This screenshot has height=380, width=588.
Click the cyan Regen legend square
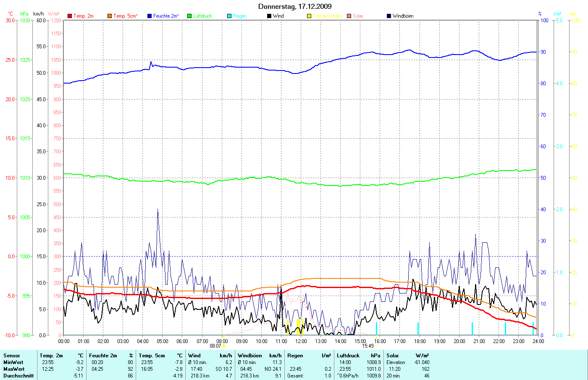tap(229, 16)
